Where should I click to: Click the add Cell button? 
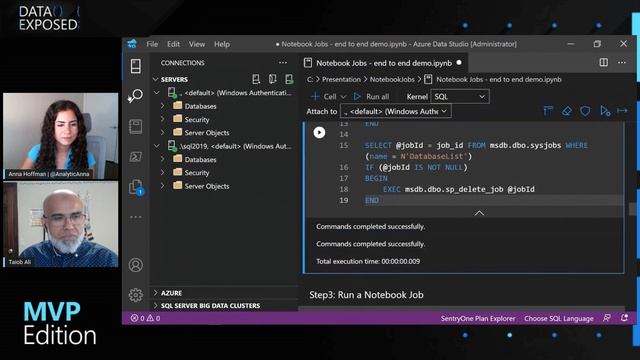tap(324, 97)
